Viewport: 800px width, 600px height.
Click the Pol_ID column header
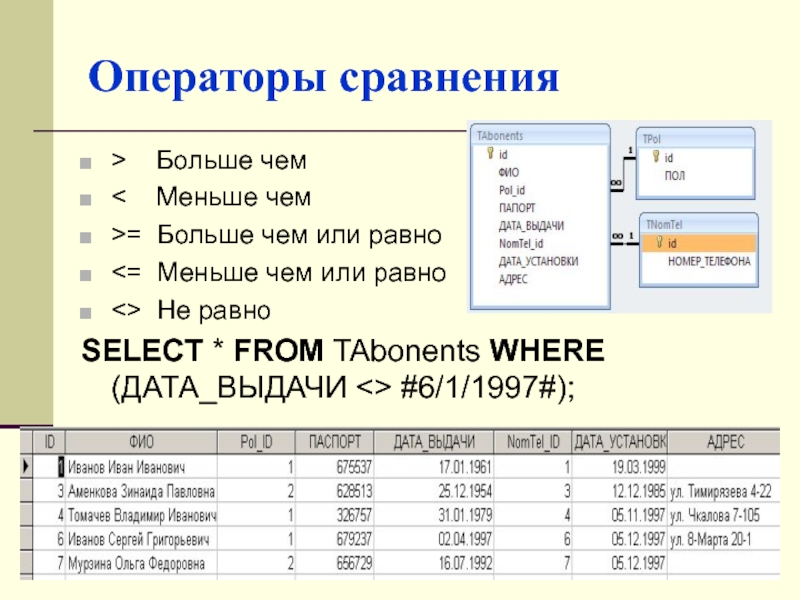(x=257, y=442)
